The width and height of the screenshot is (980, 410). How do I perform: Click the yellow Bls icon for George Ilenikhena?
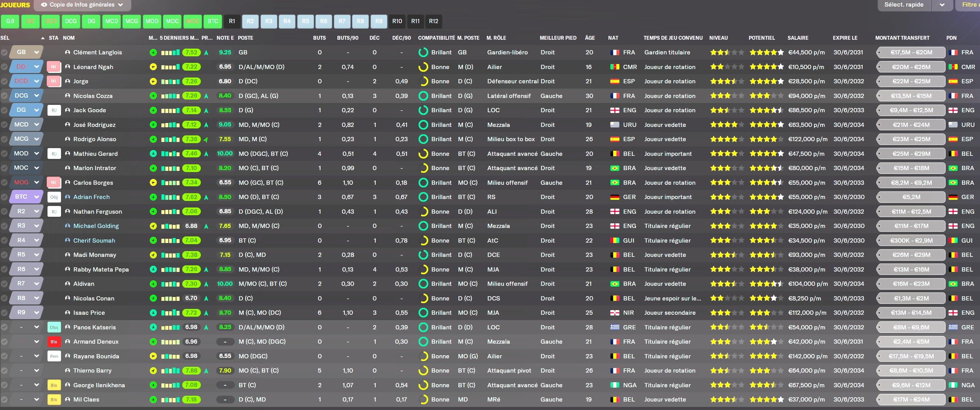coord(54,385)
